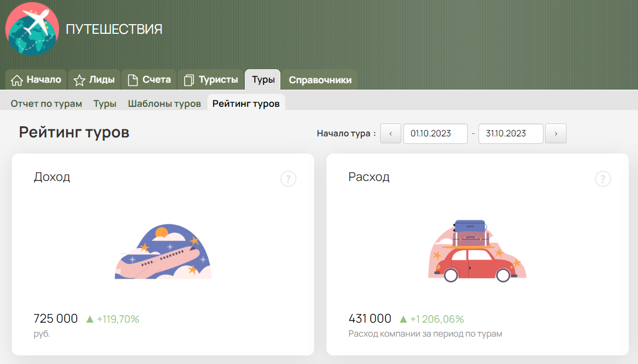Click the start date field 01.10.2023

(x=435, y=134)
